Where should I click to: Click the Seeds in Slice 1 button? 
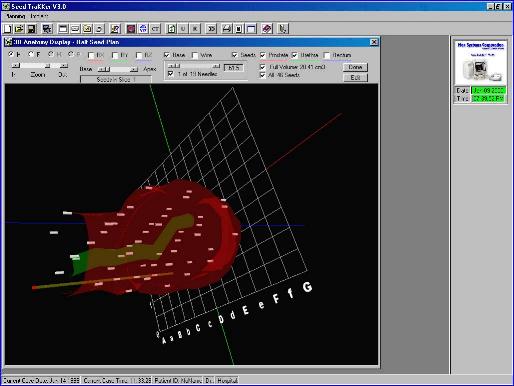pyautogui.click(x=116, y=79)
